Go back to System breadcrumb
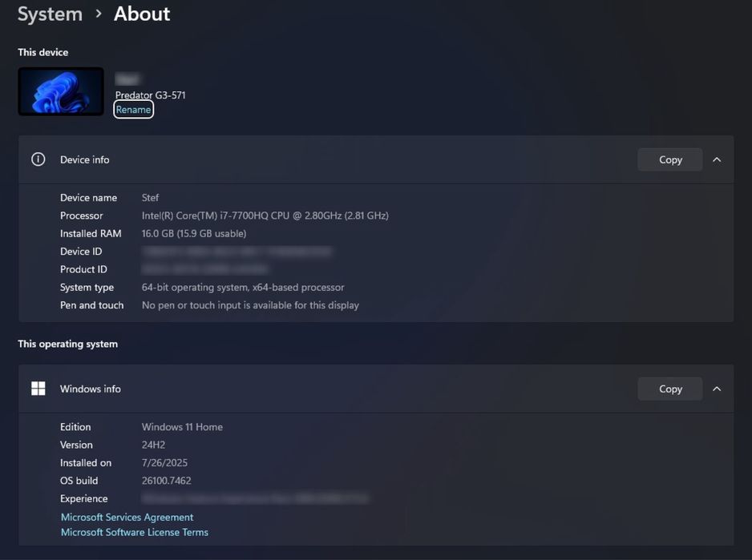The image size is (752, 560). click(50, 14)
